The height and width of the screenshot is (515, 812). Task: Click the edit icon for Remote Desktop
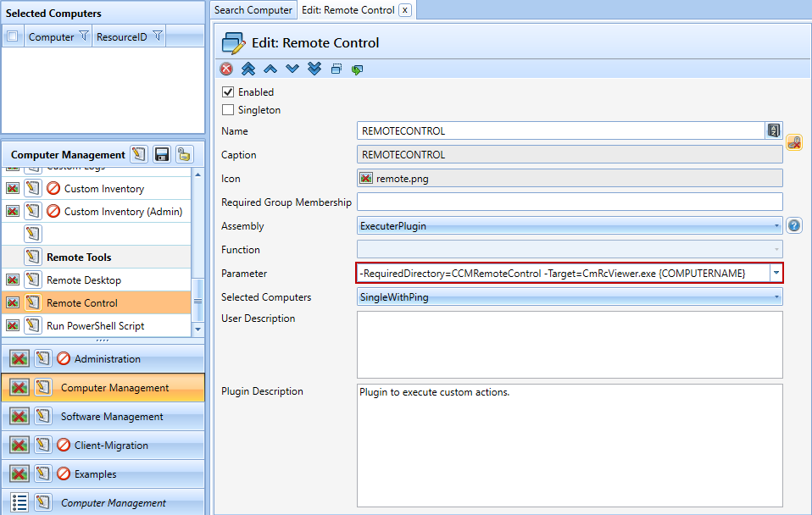[33, 280]
